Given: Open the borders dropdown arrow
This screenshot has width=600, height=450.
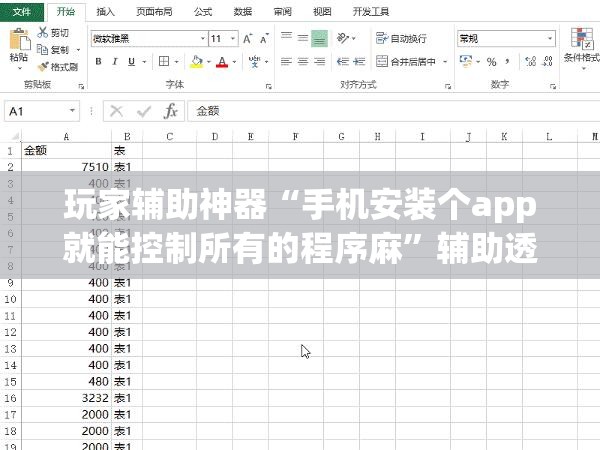Looking at the screenshot, I should point(177,61).
